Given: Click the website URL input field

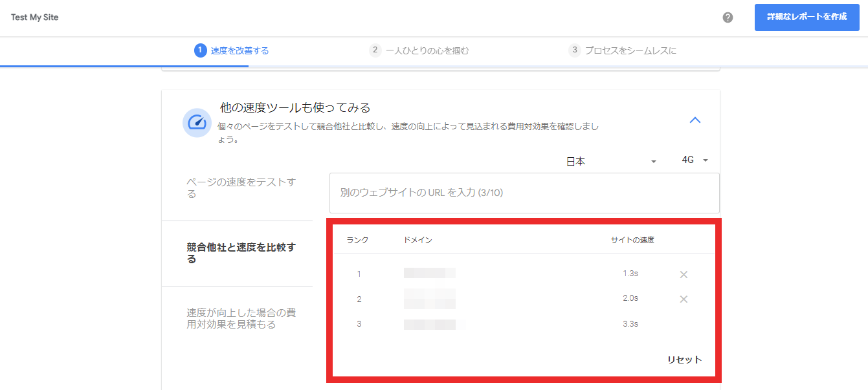Looking at the screenshot, I should [524, 193].
